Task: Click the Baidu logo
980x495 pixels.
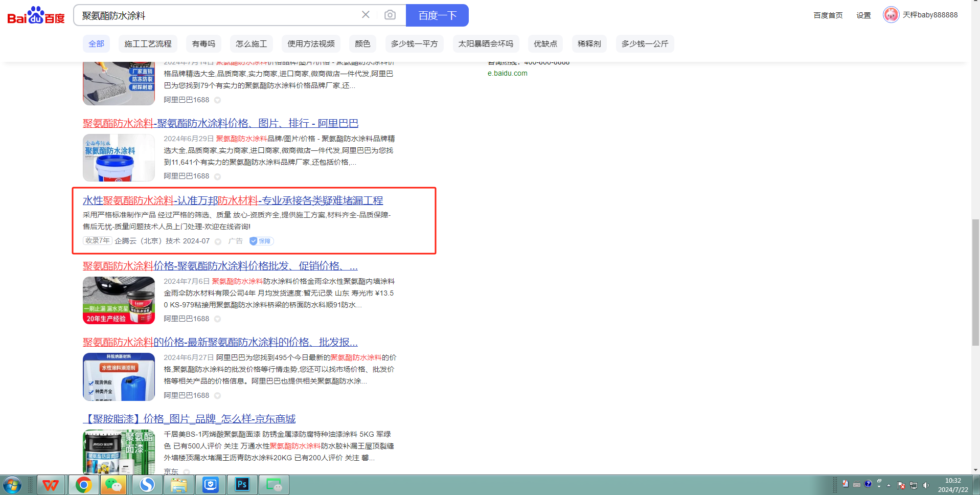Action: click(x=36, y=15)
